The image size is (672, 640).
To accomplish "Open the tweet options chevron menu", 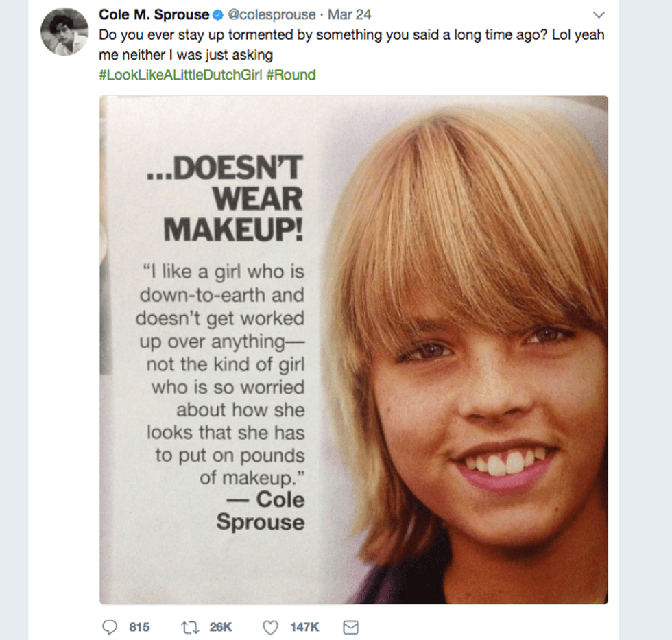I will (599, 15).
